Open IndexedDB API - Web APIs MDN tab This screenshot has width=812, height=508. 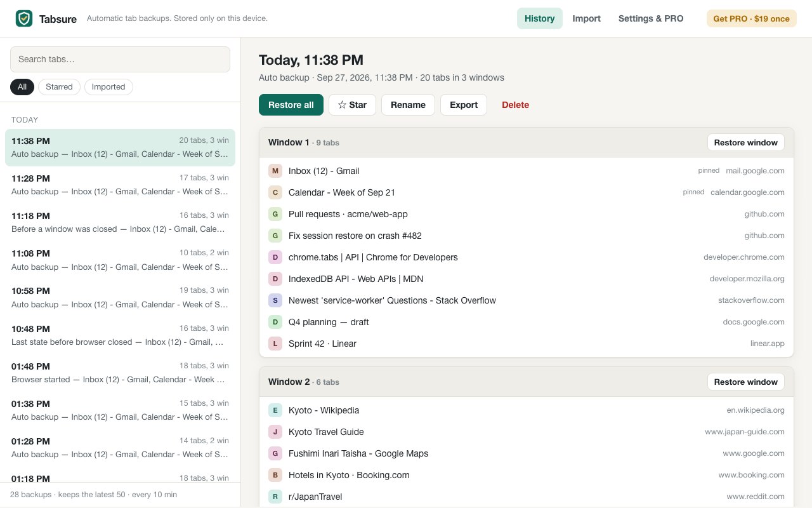[356, 279]
